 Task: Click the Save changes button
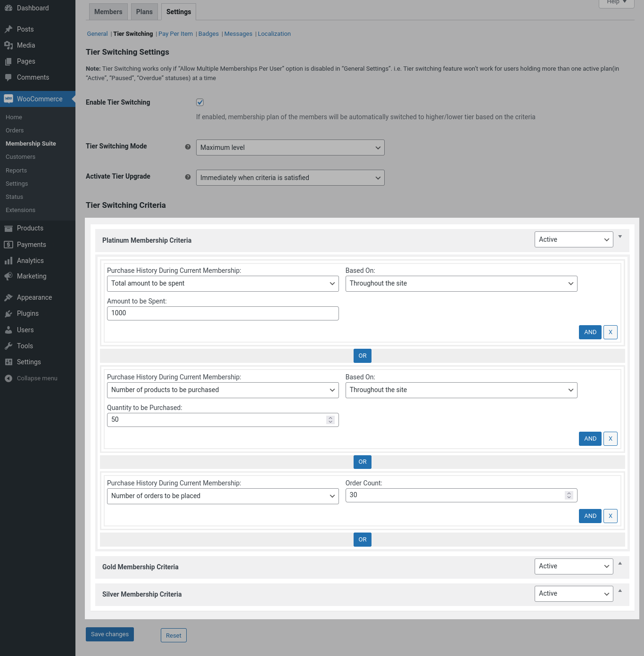[109, 634]
